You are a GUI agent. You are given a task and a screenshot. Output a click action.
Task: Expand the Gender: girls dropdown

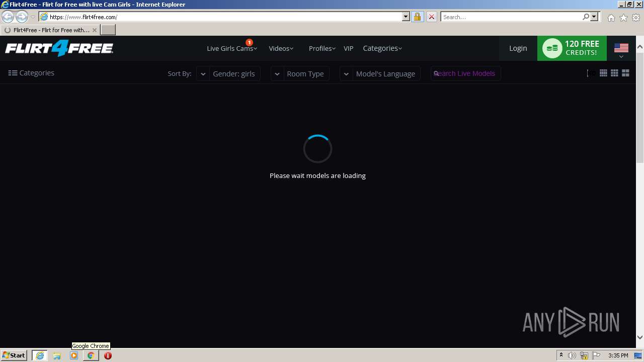tap(228, 73)
